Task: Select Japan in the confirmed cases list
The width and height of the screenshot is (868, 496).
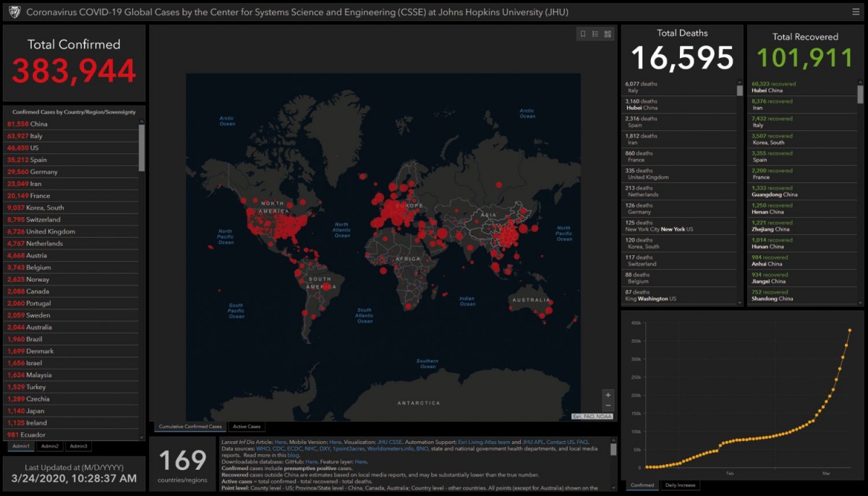Action: point(70,411)
